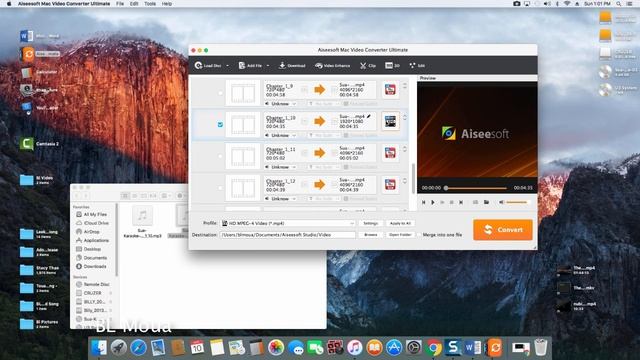Mute preview with speaker icon
This screenshot has height=360, width=640.
[x=501, y=202]
